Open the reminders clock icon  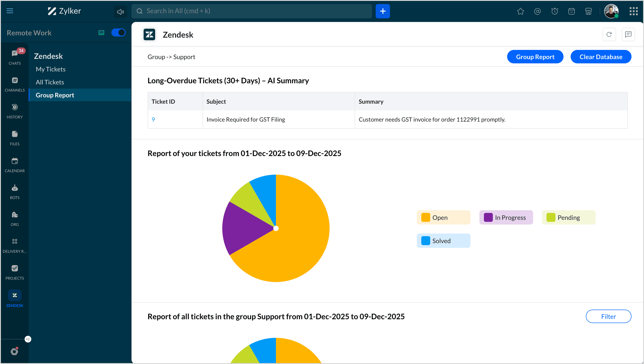555,11
